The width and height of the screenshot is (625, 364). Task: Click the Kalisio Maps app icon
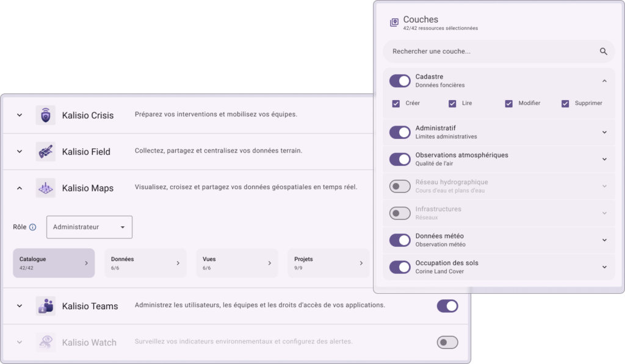[45, 188]
